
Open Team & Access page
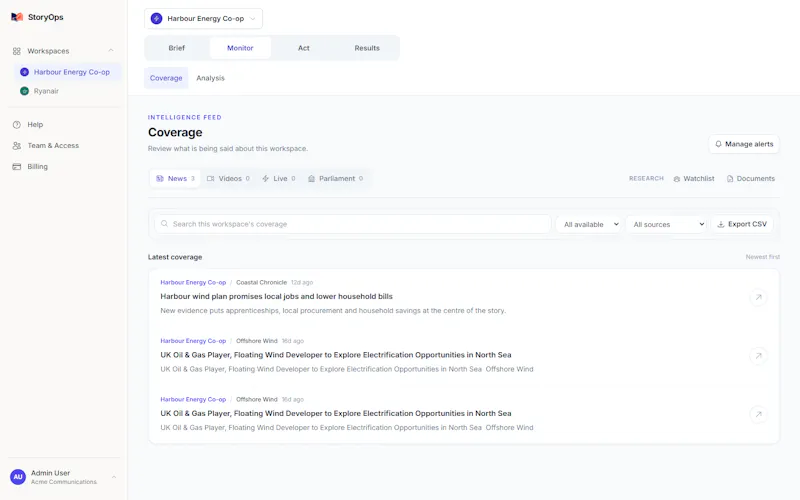(53, 145)
